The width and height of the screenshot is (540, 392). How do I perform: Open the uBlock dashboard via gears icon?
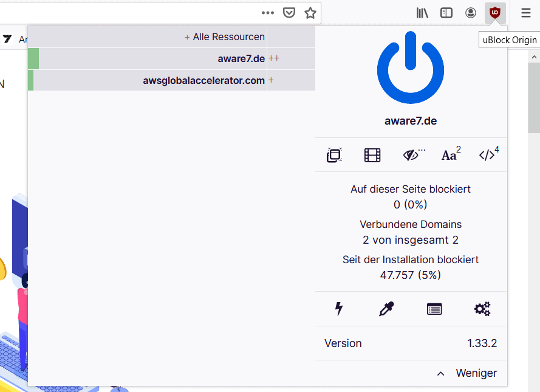click(482, 309)
